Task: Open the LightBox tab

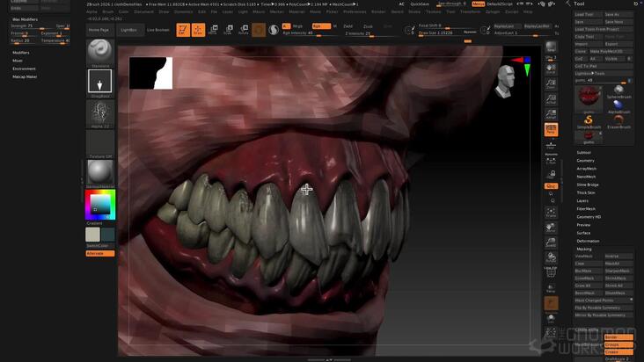Action: point(129,30)
